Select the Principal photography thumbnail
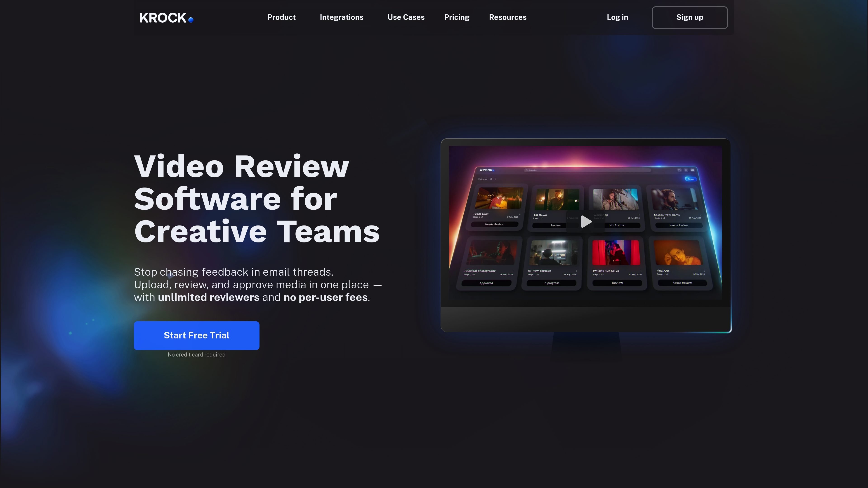This screenshot has height=488, width=868. (x=492, y=253)
